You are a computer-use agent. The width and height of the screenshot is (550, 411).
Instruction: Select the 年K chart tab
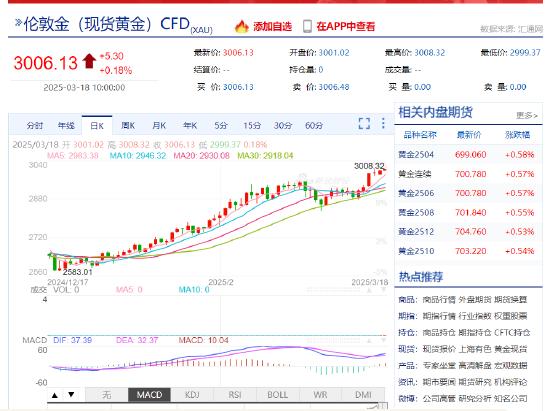tap(190, 126)
